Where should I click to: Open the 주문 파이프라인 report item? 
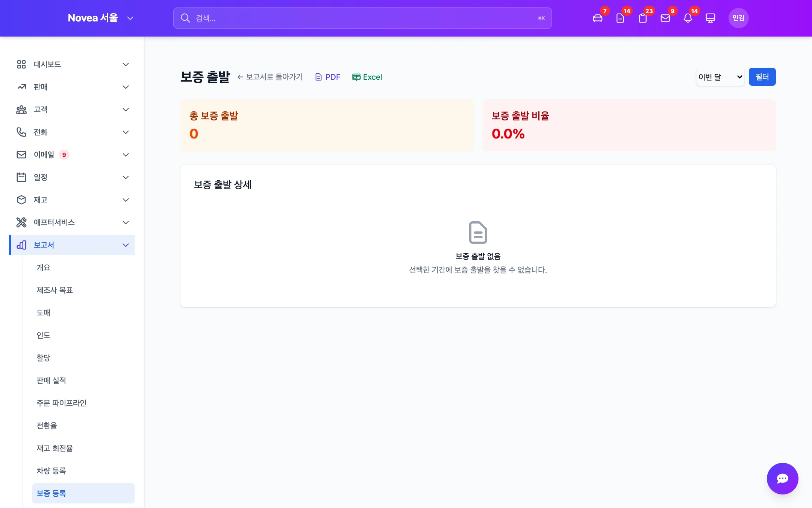tap(83, 403)
